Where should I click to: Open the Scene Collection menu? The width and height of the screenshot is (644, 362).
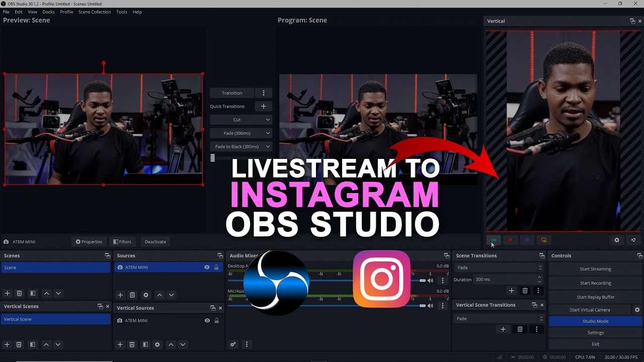pos(95,12)
